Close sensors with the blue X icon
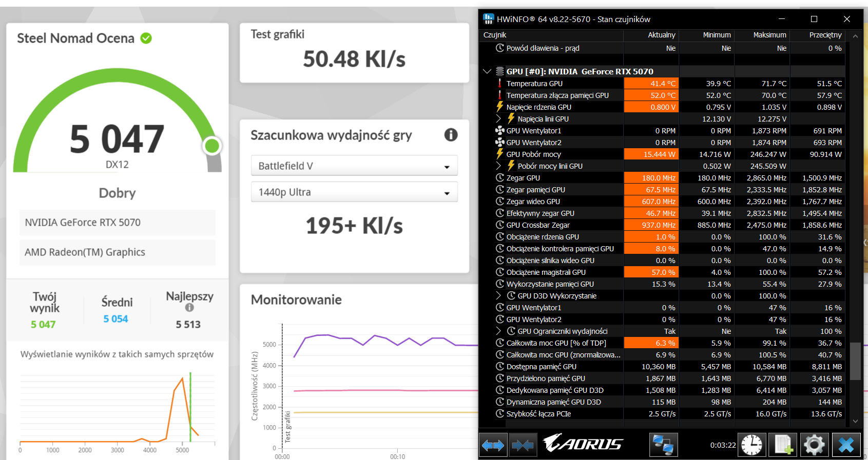The image size is (868, 460). tap(846, 445)
